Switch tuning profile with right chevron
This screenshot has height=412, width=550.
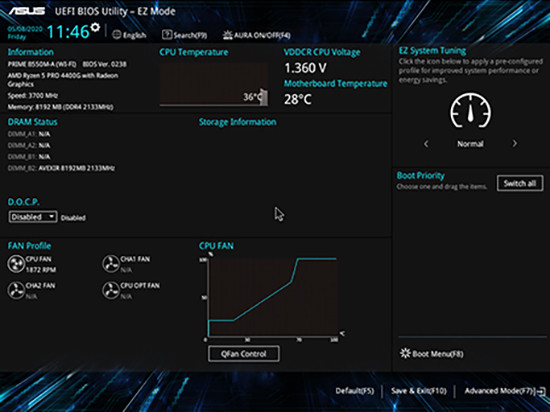click(x=515, y=144)
